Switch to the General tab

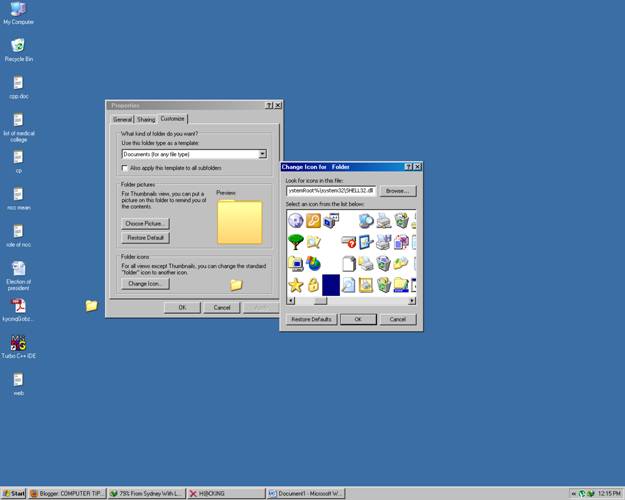click(122, 119)
